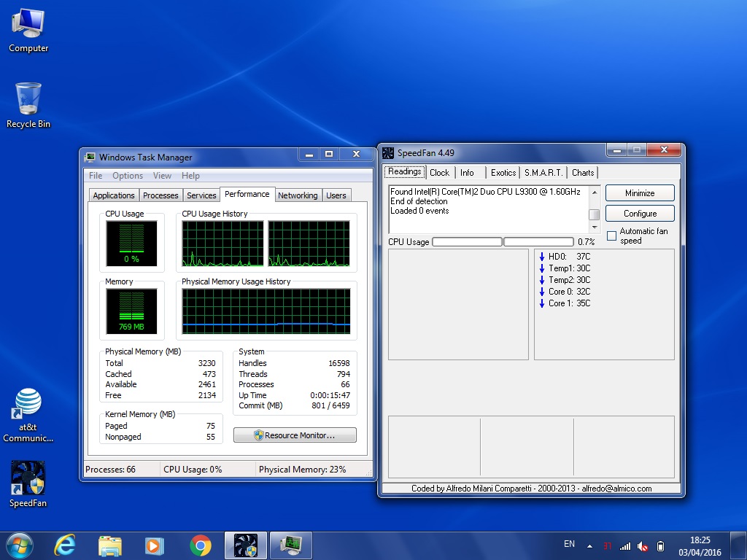Image resolution: width=747 pixels, height=560 pixels.
Task: Click the Core 1: 35C reading
Action: 569,303
